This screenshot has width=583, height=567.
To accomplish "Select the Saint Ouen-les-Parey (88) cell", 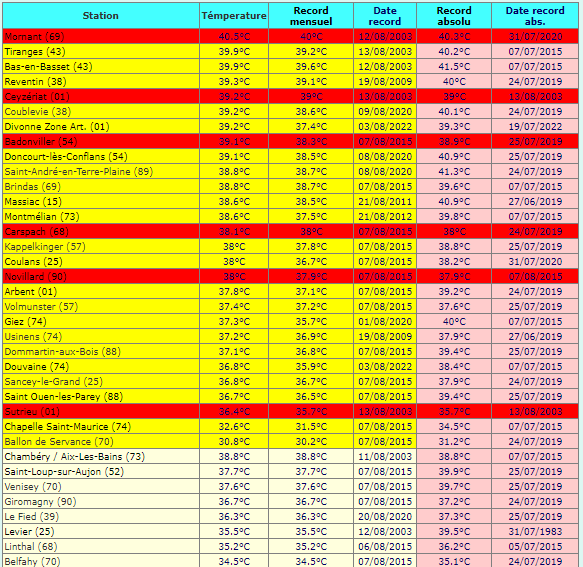I will point(101,396).
